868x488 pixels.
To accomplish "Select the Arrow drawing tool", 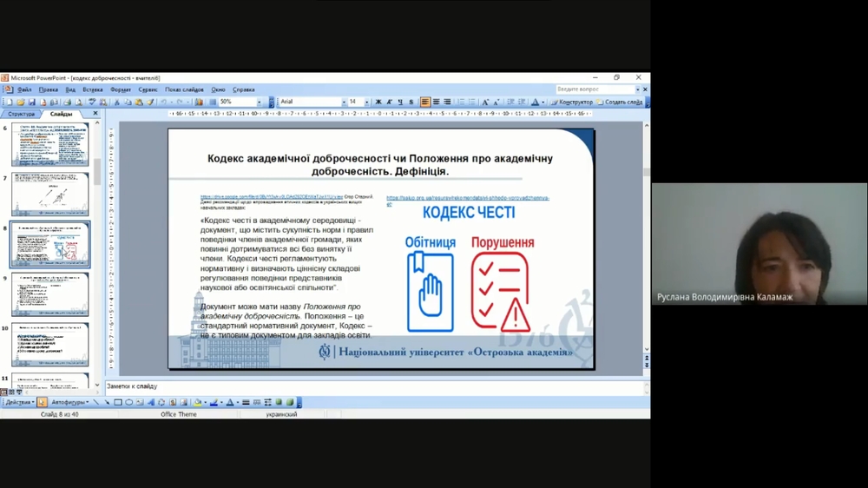I will (x=108, y=402).
